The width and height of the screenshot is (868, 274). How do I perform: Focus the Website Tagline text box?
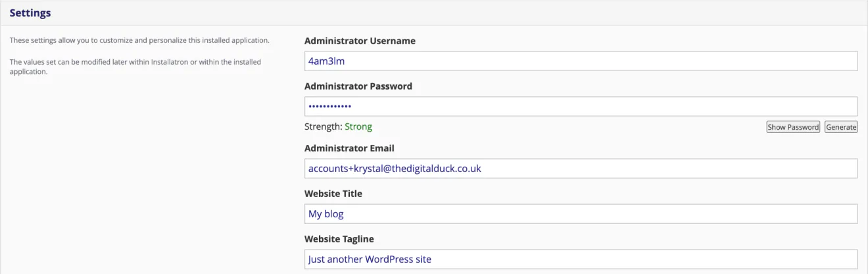tap(581, 259)
